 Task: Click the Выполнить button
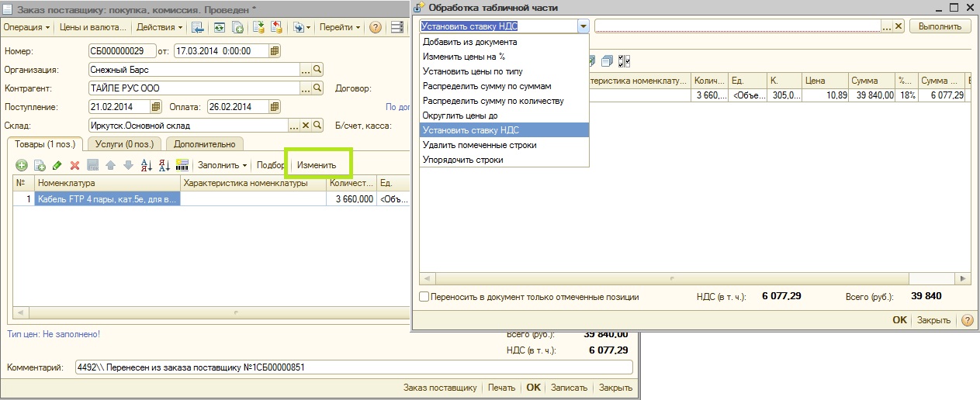point(940,26)
